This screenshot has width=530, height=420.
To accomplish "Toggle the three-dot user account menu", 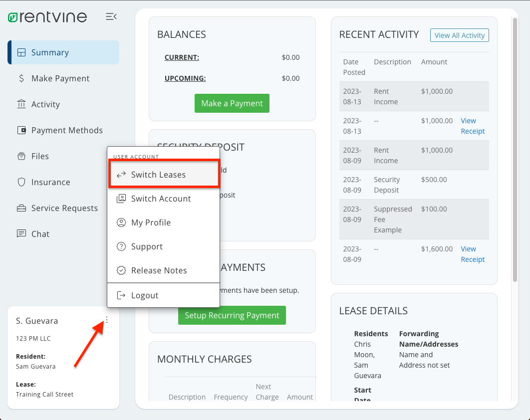I will [106, 320].
